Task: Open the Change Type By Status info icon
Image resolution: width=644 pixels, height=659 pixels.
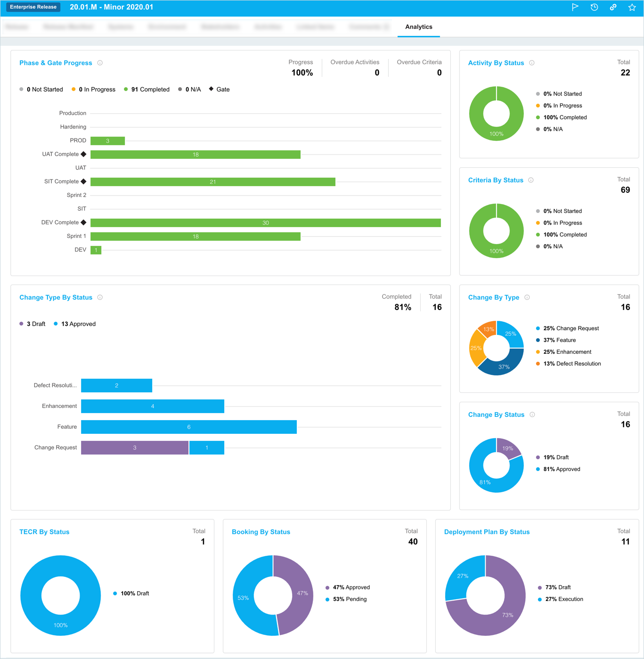Action: click(100, 297)
